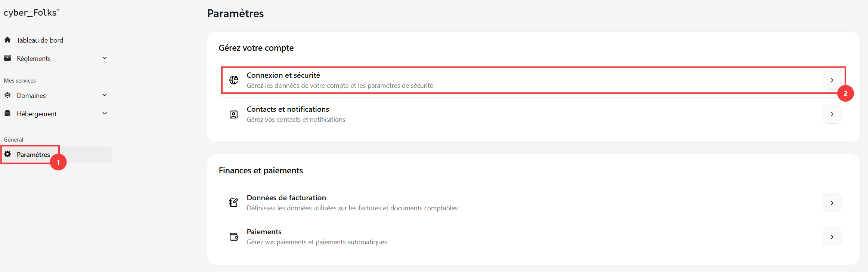Open Contacts et notifications arrow button
This screenshot has height=272, width=868.
point(832,114)
